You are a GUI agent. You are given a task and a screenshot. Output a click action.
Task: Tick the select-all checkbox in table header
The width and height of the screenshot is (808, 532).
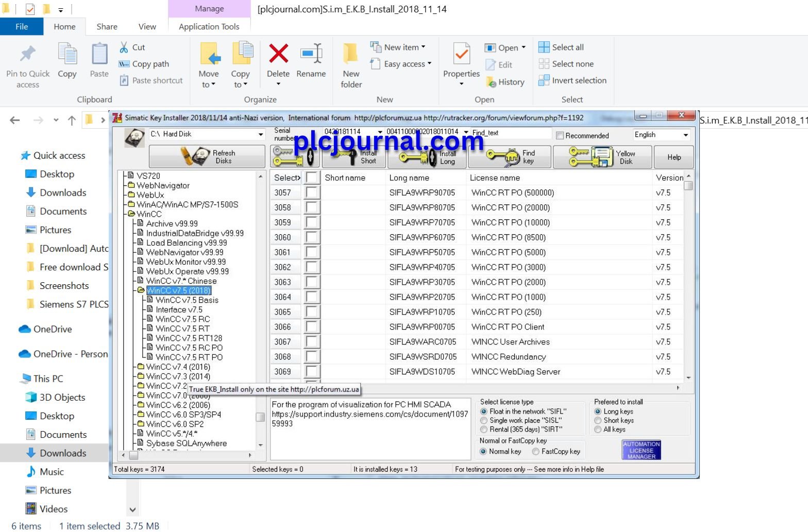[311, 178]
